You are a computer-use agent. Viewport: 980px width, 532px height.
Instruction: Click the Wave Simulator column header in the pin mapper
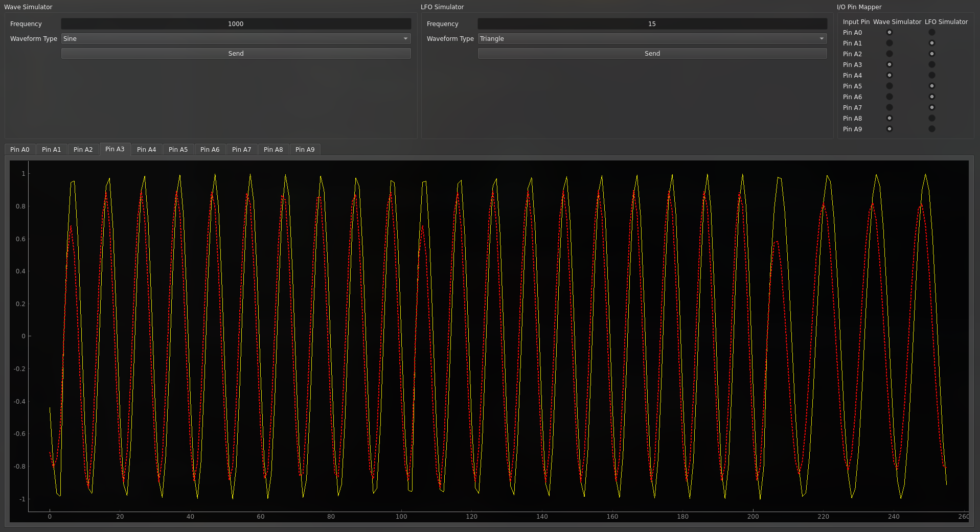[897, 22]
